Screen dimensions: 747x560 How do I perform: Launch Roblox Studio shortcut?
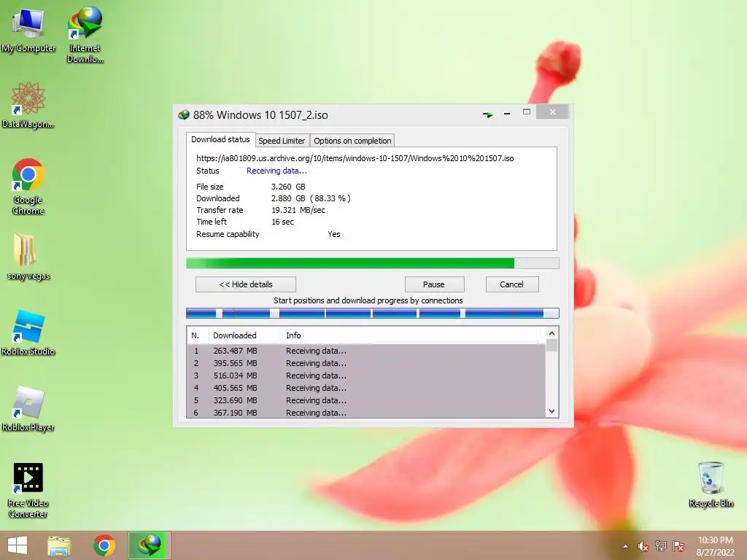pos(28,332)
